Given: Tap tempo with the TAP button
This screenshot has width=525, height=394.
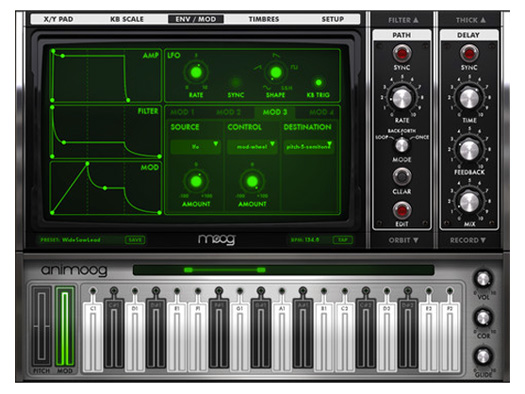Looking at the screenshot, I should click(x=343, y=240).
